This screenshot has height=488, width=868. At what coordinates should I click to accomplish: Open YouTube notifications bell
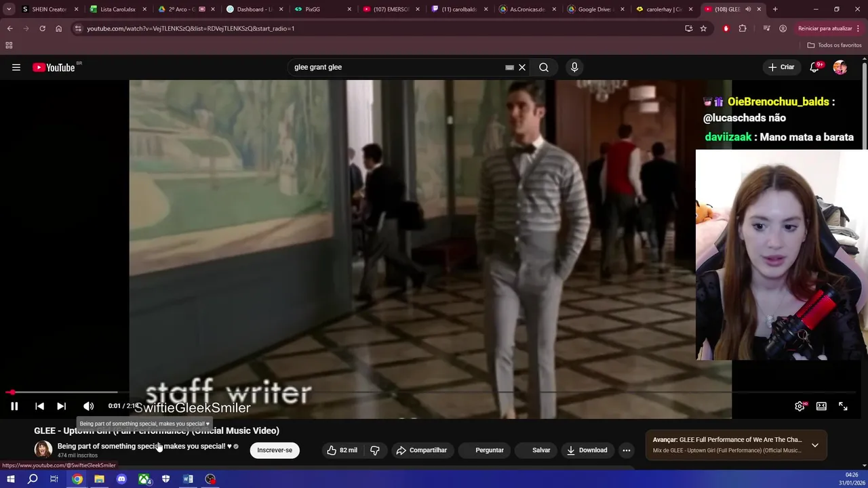coord(814,67)
